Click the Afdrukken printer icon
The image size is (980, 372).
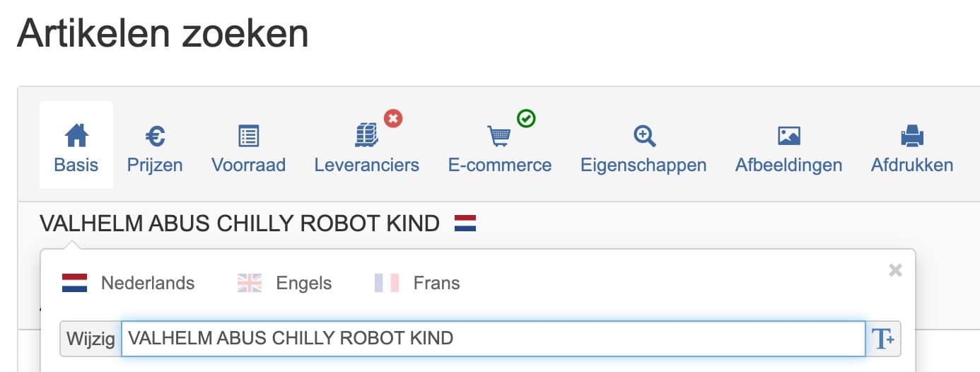tap(912, 135)
